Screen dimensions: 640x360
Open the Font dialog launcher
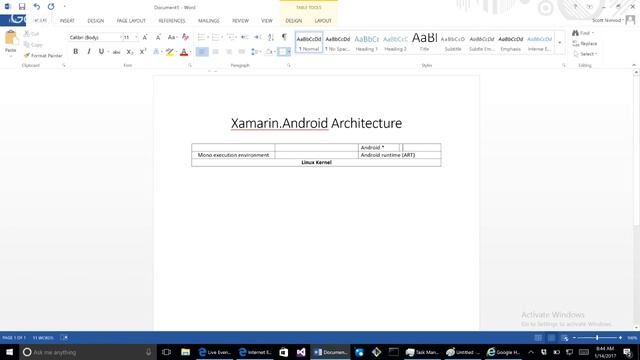tap(190, 65)
